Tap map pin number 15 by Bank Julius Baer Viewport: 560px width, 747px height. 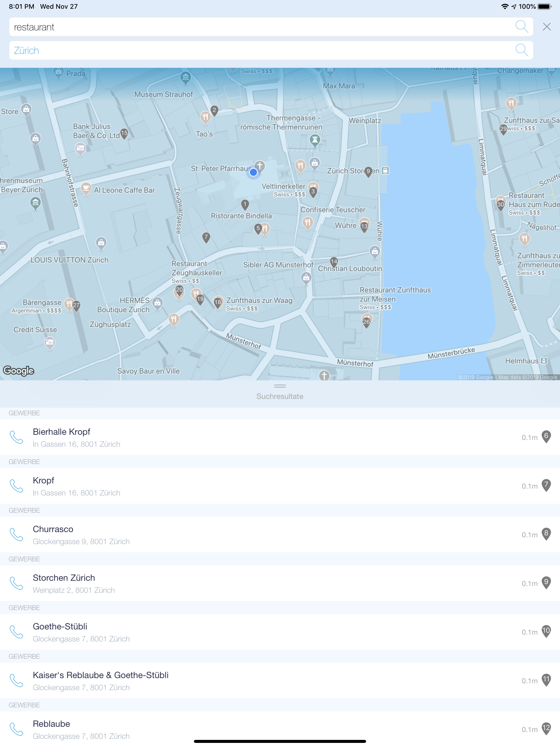point(124,134)
